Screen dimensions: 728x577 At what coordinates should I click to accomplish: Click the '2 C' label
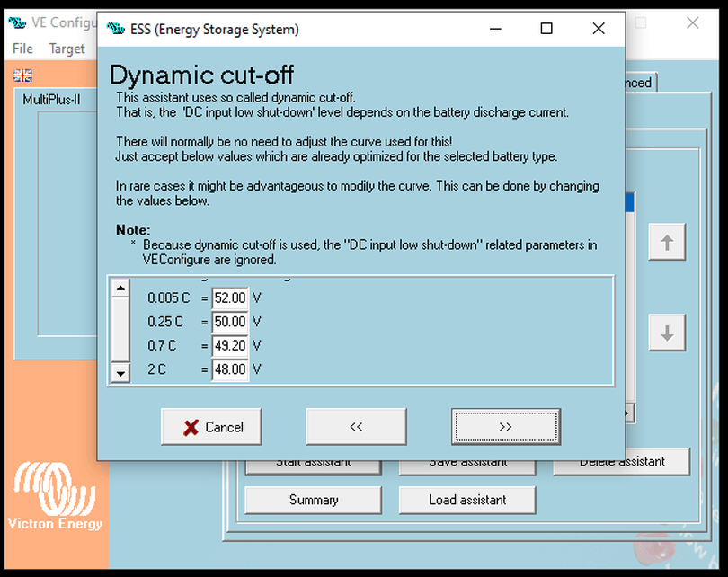pos(156,369)
